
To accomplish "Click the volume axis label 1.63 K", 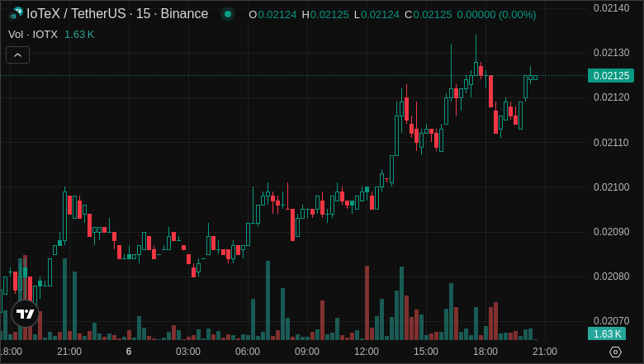I will pos(607,333).
